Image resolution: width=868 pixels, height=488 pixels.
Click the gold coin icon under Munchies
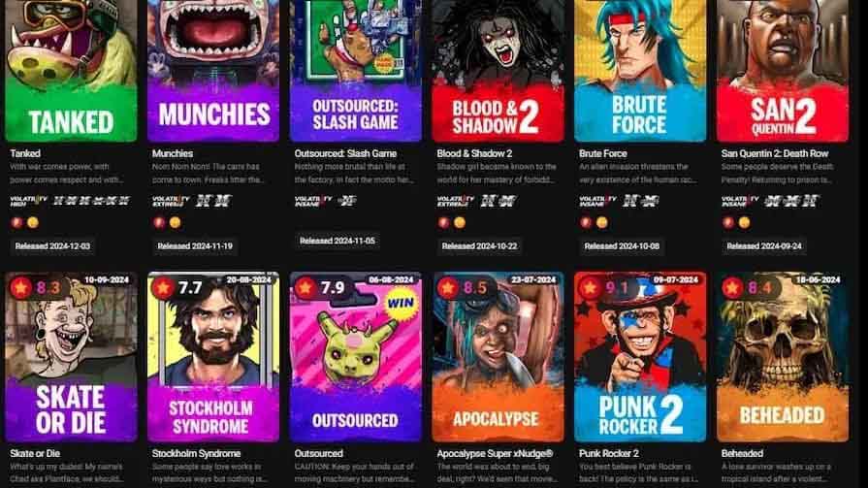[175, 223]
